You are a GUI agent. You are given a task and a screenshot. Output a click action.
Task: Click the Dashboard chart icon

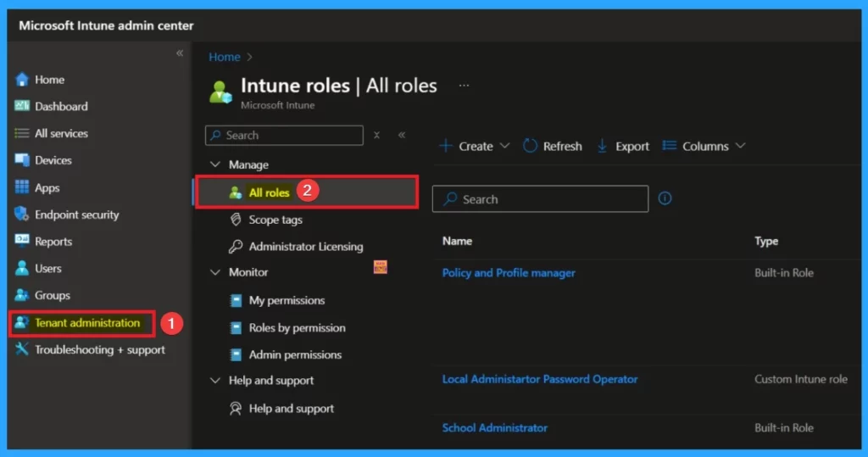pyautogui.click(x=21, y=106)
